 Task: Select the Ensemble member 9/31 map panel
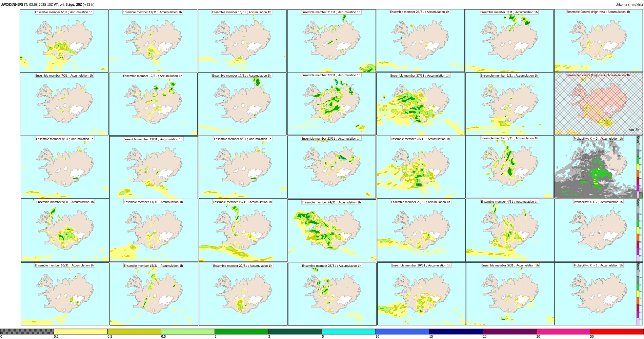coord(65,230)
